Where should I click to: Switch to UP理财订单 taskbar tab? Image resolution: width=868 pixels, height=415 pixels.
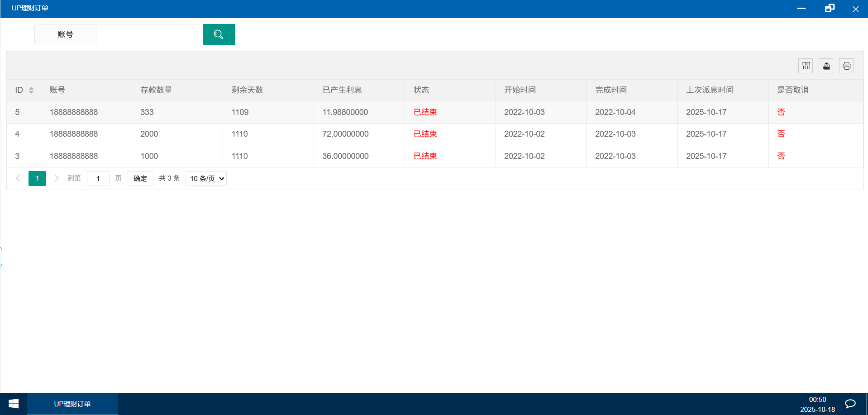pos(72,404)
